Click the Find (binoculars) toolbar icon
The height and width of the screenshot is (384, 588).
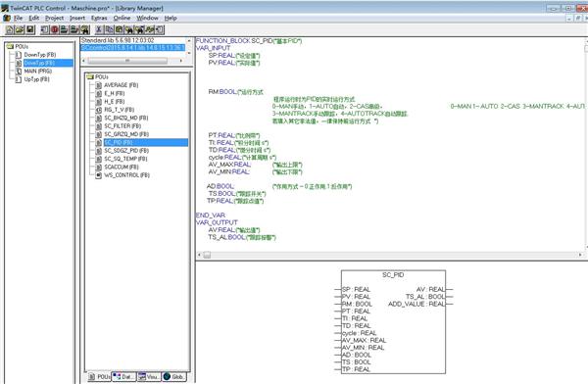pyautogui.click(x=129, y=29)
